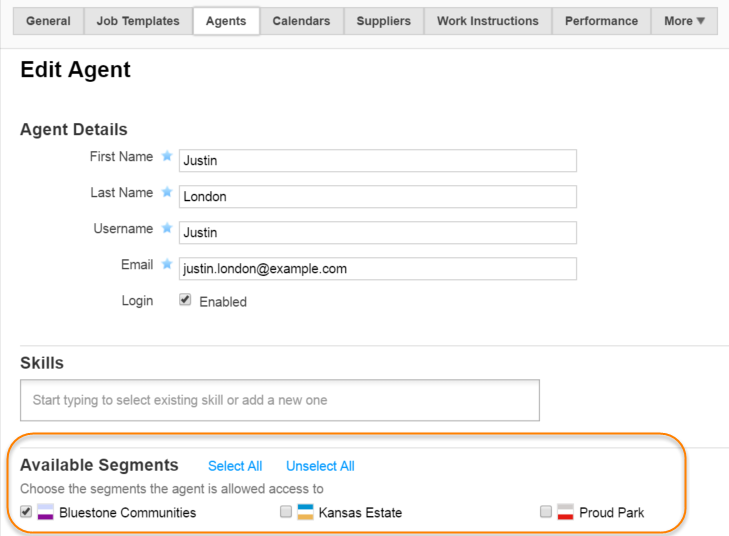Uncheck the Bluestone Communities segment checkbox
The width and height of the screenshot is (729, 536).
click(x=26, y=512)
